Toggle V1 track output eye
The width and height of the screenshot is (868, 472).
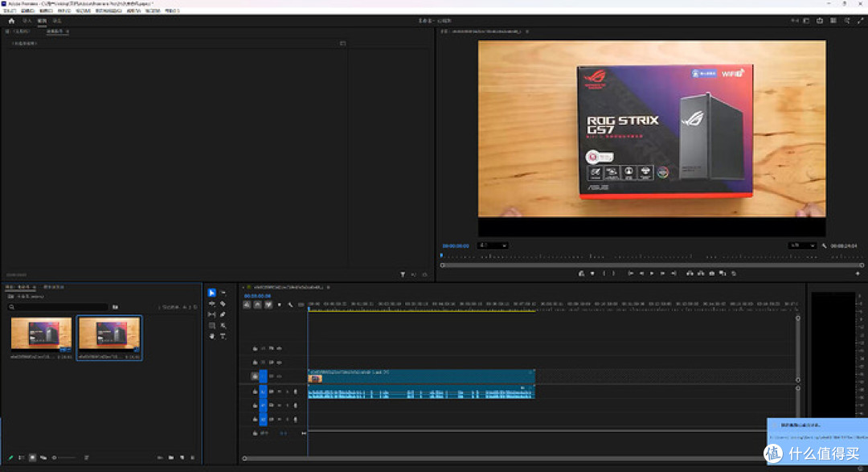coord(280,376)
